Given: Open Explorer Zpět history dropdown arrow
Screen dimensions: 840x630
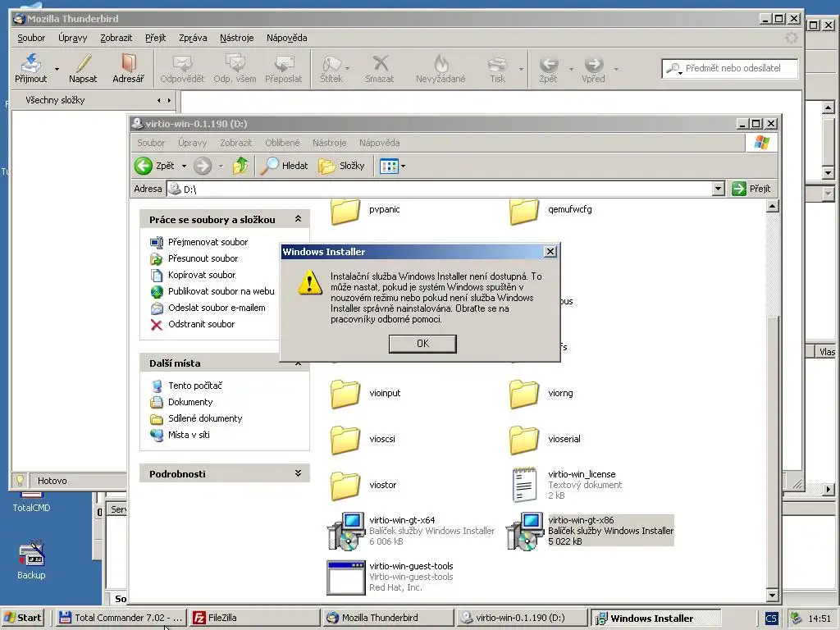Looking at the screenshot, I should click(x=184, y=166).
